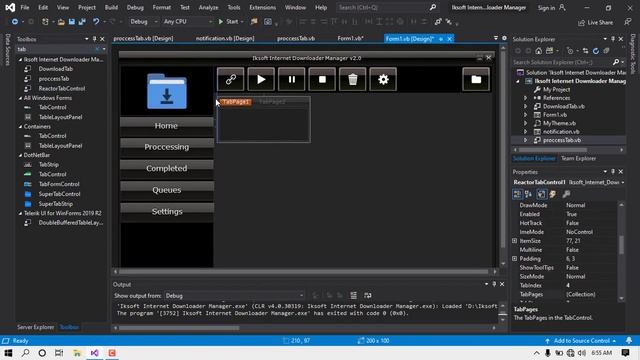Click the Solution Explorer refresh icon
Screen dimensions: 640x360
596,51
